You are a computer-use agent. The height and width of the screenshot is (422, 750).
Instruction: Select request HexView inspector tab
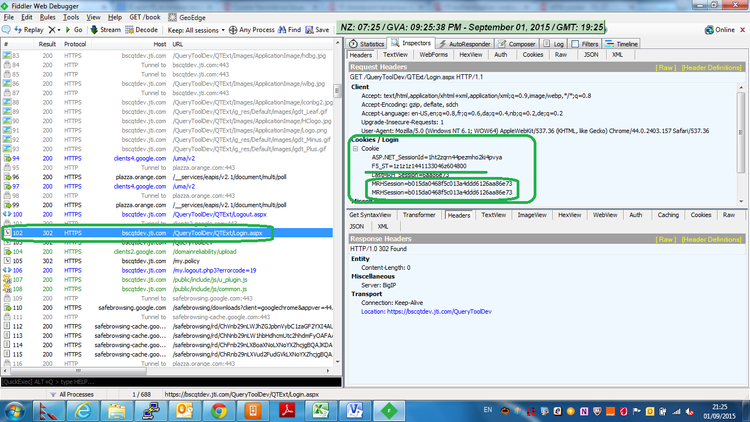[471, 55]
